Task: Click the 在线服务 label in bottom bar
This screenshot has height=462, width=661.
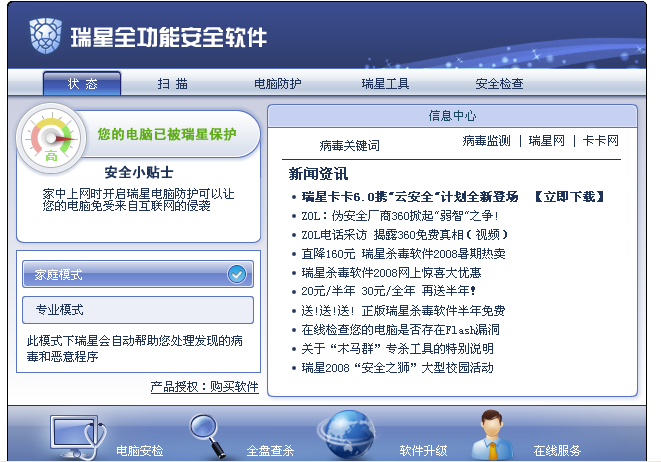Action: (x=557, y=451)
